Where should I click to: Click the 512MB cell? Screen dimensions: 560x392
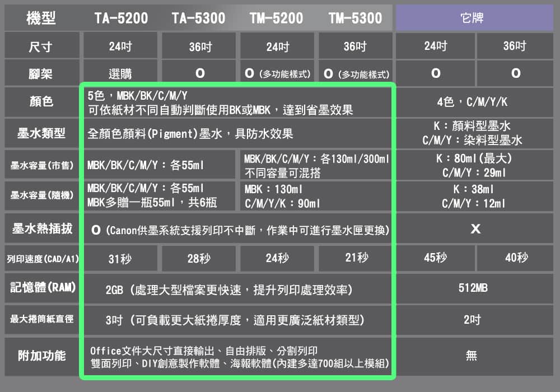474,288
